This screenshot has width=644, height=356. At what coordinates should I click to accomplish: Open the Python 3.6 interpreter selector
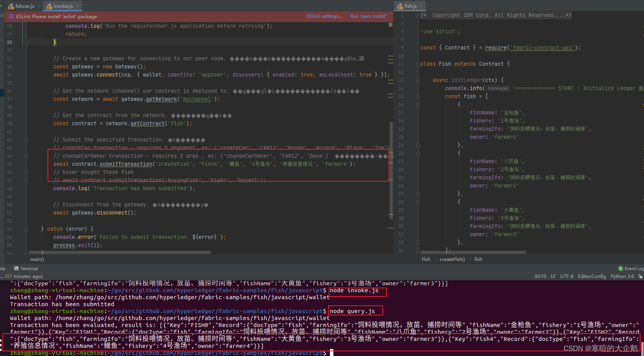[622, 276]
